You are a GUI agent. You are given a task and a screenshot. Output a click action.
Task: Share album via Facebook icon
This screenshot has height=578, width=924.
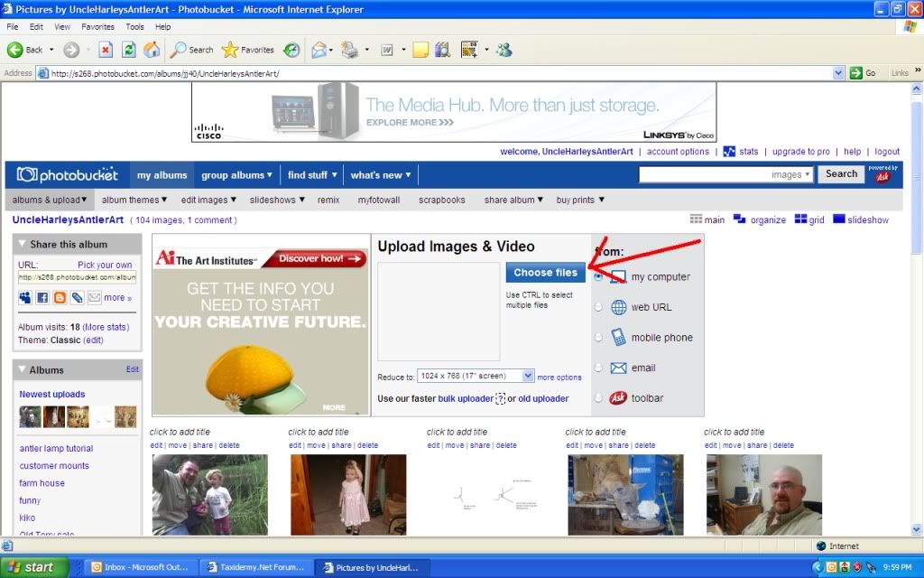click(42, 298)
